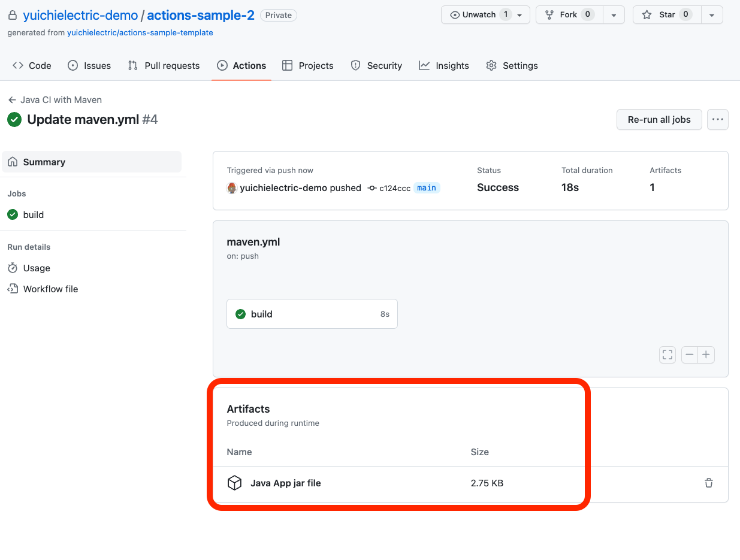The width and height of the screenshot is (740, 560).
Task: Go back to Java CI with Maven
Action: point(55,99)
